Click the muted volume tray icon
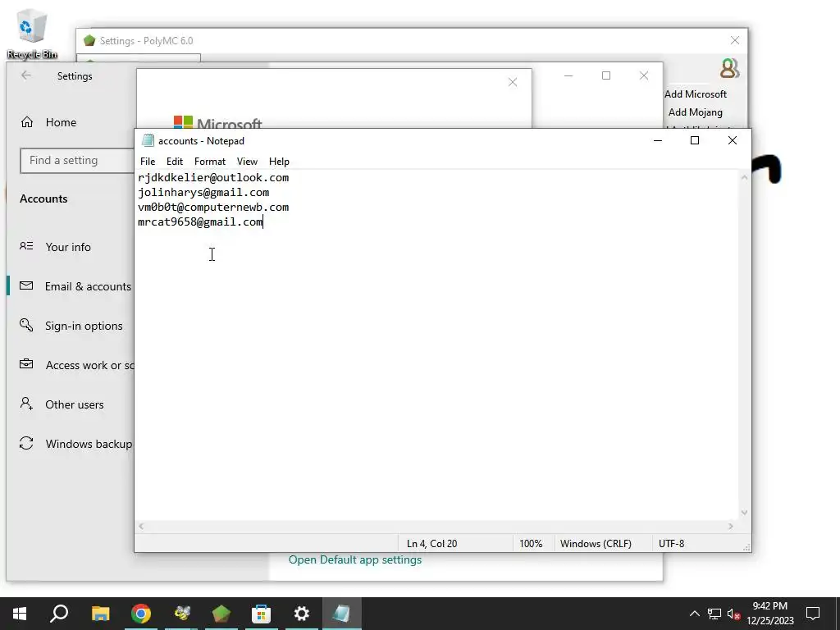Viewport: 840px width, 630px height. 734,614
